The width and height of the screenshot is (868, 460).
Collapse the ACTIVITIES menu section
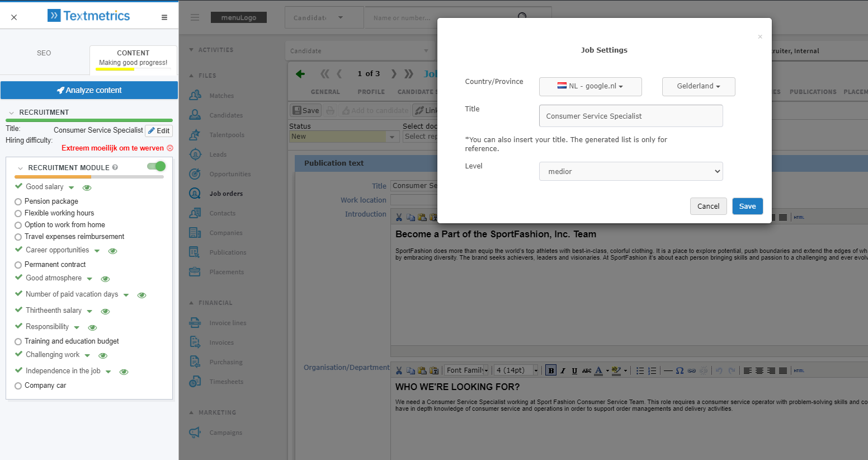[x=211, y=50]
